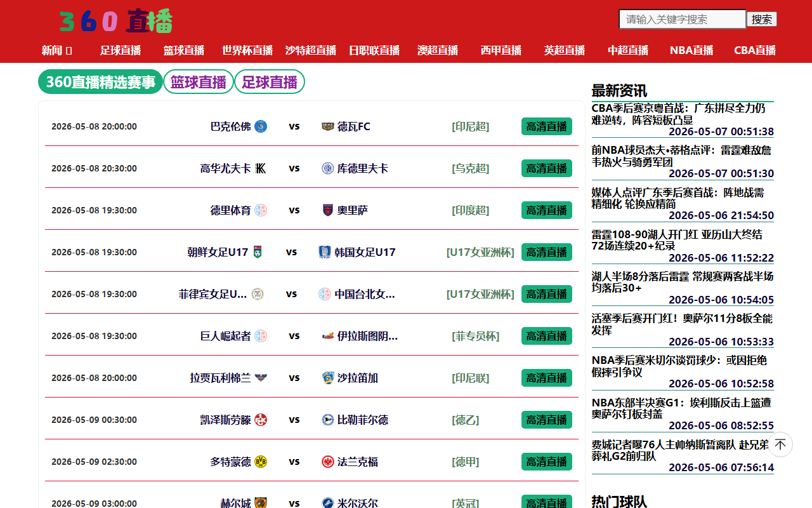Open news: 费城记者曝76人主帅纳斯
This screenshot has height=508, width=812.
tap(681, 450)
